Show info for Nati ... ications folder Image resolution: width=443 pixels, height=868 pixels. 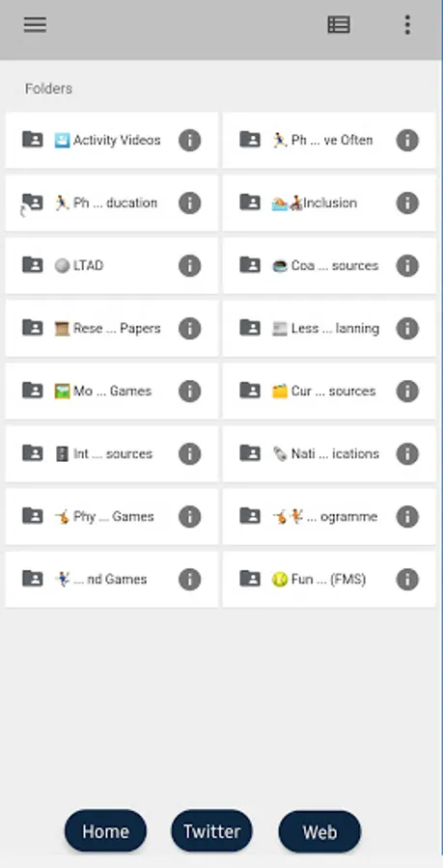tap(407, 454)
